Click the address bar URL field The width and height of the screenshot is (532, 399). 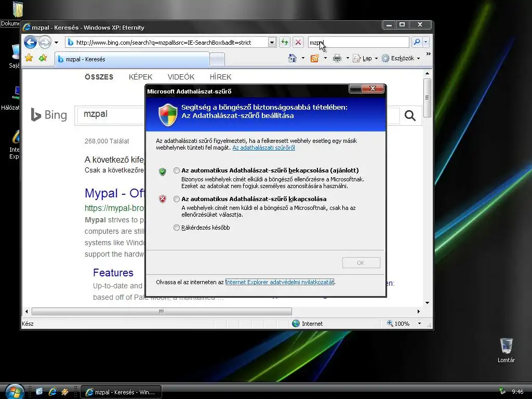(167, 43)
